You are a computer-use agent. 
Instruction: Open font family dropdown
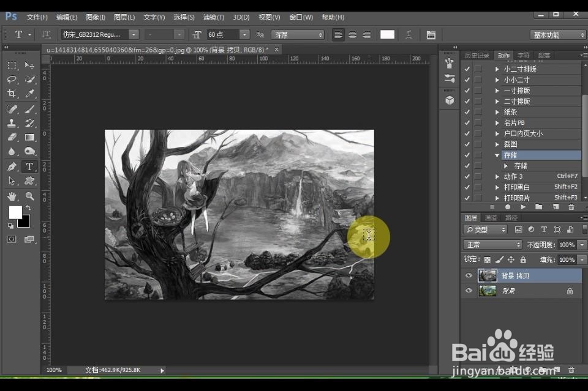pos(134,34)
